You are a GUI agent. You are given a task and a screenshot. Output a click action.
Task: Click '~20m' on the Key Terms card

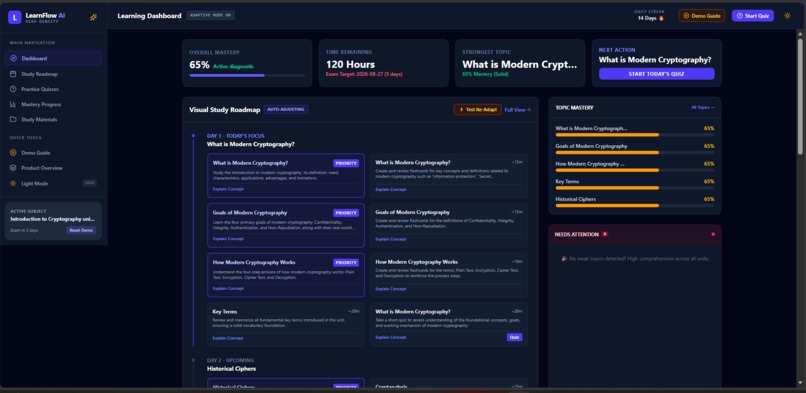click(x=354, y=311)
